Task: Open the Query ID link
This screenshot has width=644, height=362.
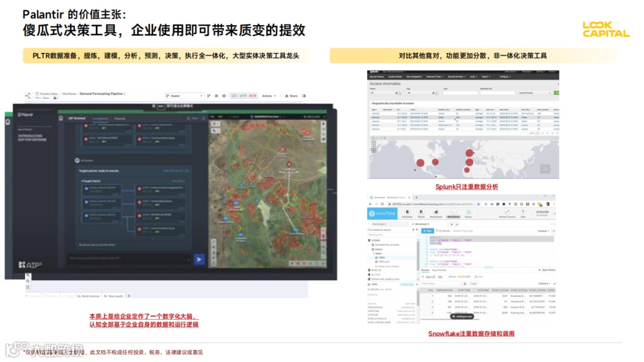Action: point(429,277)
